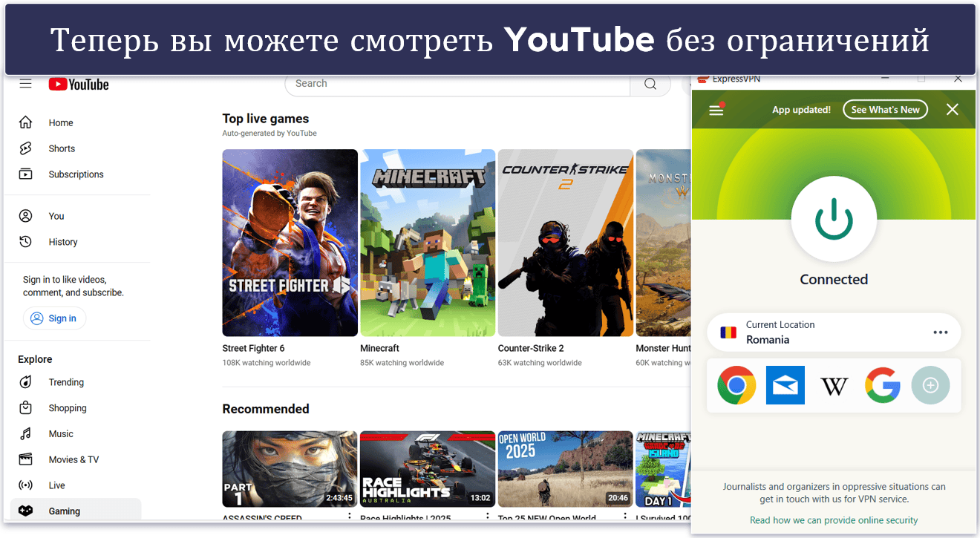Viewport: 980px width, 538px height.
Task: Click the YouTube search magnifier button
Action: [650, 84]
